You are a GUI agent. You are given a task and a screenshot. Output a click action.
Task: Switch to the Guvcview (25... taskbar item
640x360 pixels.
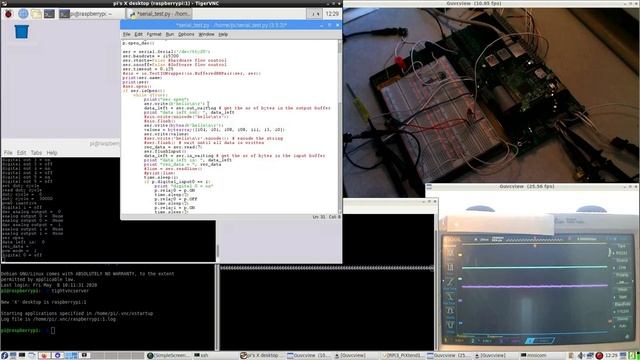(x=449, y=356)
